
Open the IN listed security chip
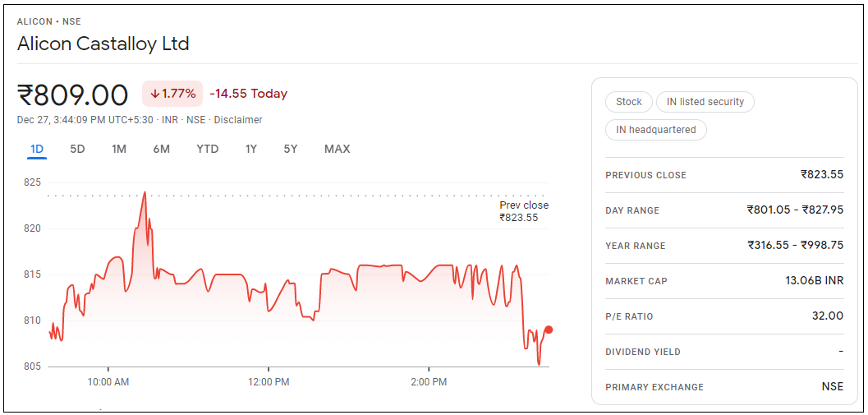point(705,102)
